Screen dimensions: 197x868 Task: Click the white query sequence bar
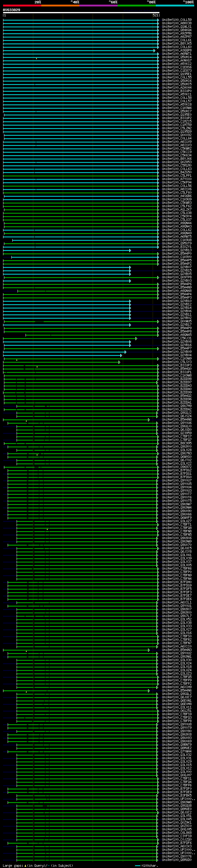tap(81, 12)
